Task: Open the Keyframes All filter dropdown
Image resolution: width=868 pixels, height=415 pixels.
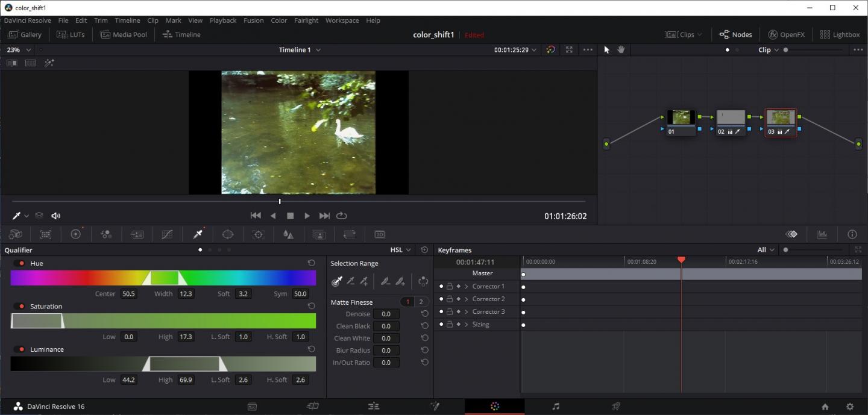Action: pyautogui.click(x=766, y=250)
